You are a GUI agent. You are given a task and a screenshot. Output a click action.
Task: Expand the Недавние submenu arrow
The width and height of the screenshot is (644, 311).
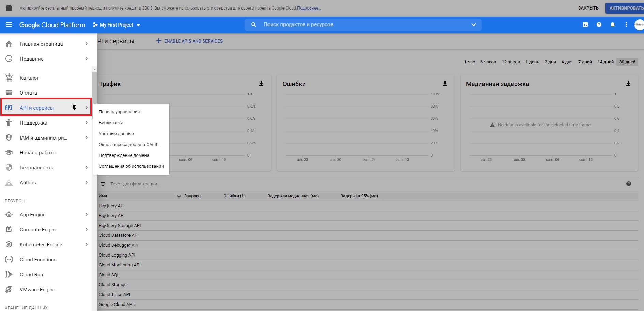[x=87, y=59]
